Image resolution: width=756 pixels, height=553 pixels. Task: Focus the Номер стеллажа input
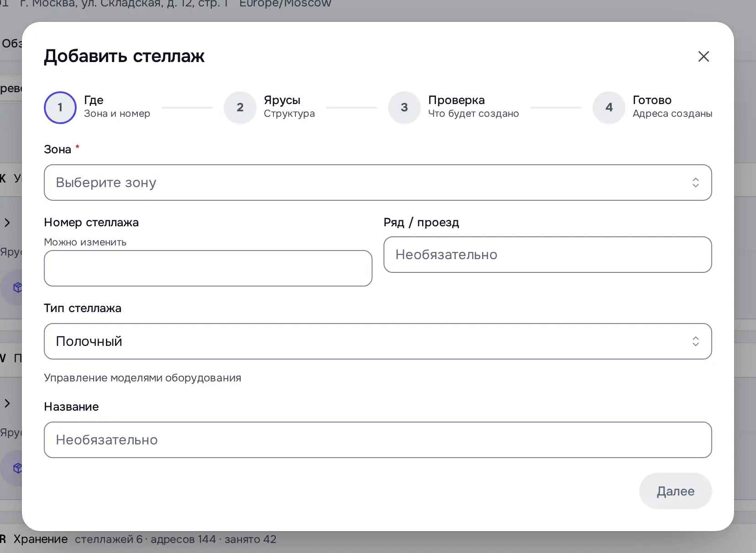tap(208, 268)
